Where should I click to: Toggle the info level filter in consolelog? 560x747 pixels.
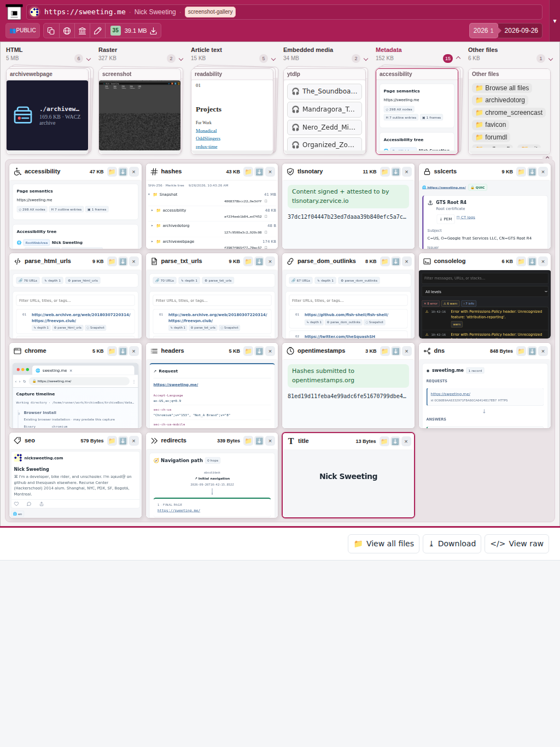coord(469,304)
